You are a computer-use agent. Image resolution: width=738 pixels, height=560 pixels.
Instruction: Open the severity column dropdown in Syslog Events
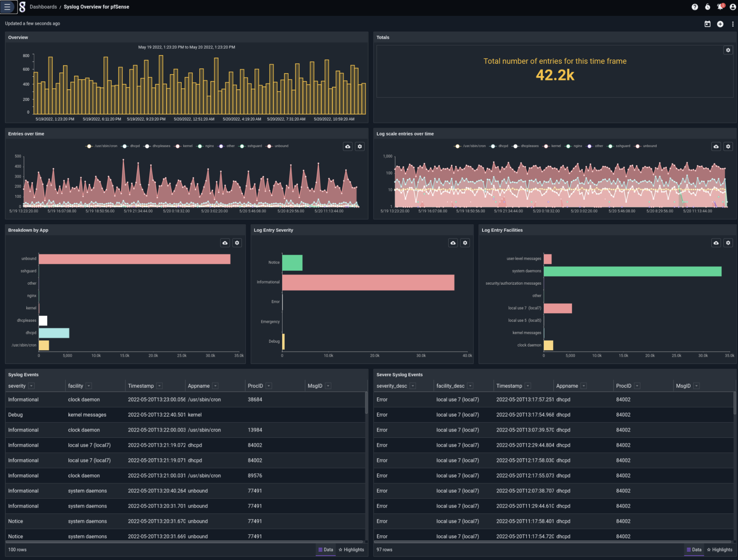[x=31, y=386]
